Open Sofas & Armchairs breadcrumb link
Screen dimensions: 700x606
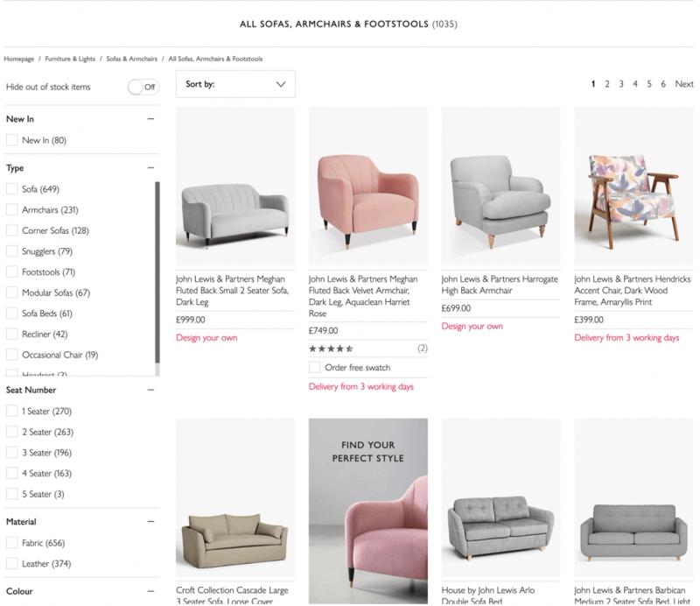(x=132, y=59)
